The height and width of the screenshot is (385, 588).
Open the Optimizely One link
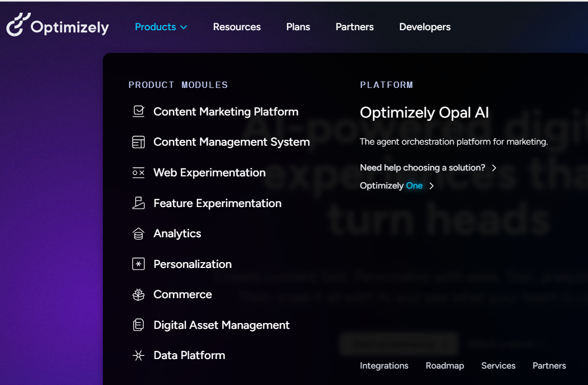coord(391,186)
